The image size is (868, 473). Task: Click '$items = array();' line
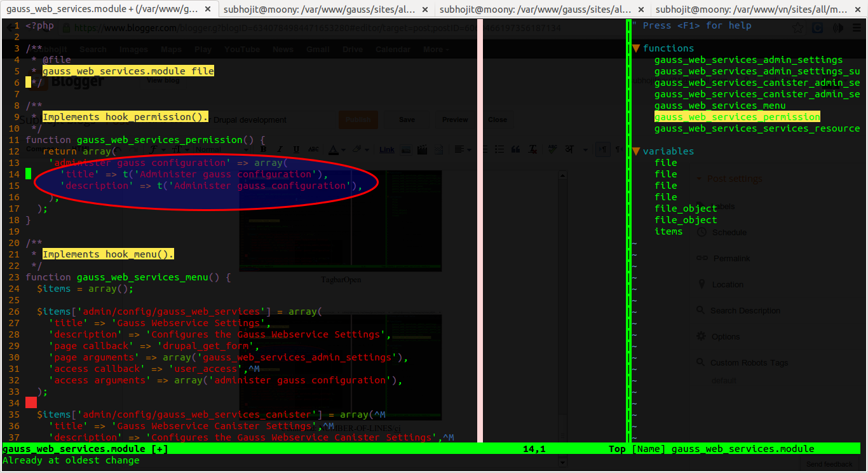click(x=85, y=289)
